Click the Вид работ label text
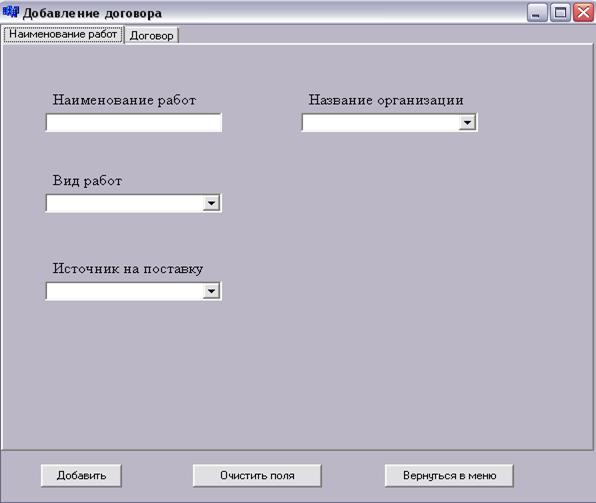596x503 pixels. pyautogui.click(x=87, y=181)
